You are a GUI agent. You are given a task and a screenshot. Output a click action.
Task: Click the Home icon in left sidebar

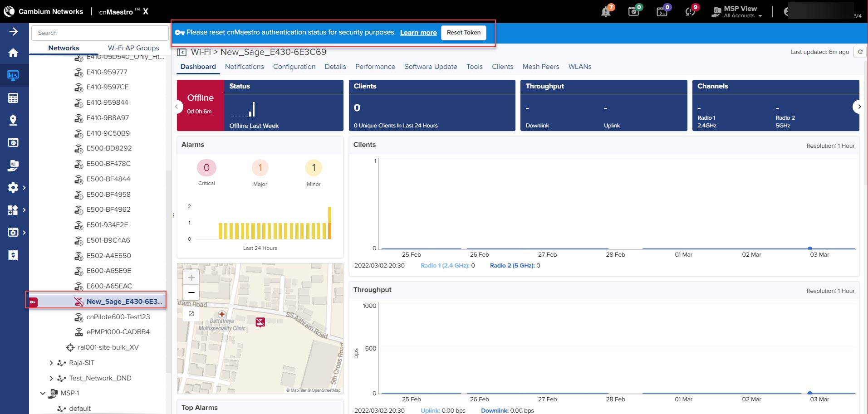click(x=13, y=53)
